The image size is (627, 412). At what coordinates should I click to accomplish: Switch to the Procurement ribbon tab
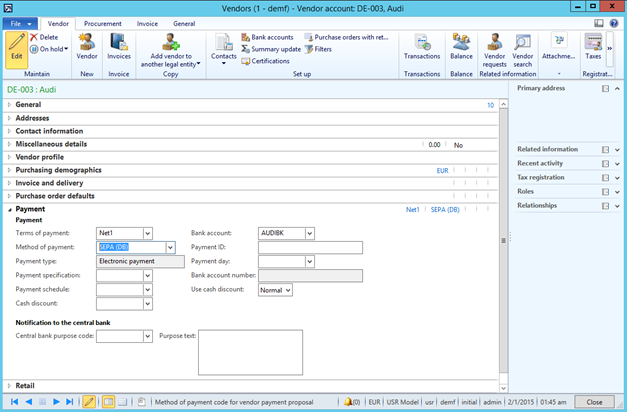pyautogui.click(x=103, y=22)
